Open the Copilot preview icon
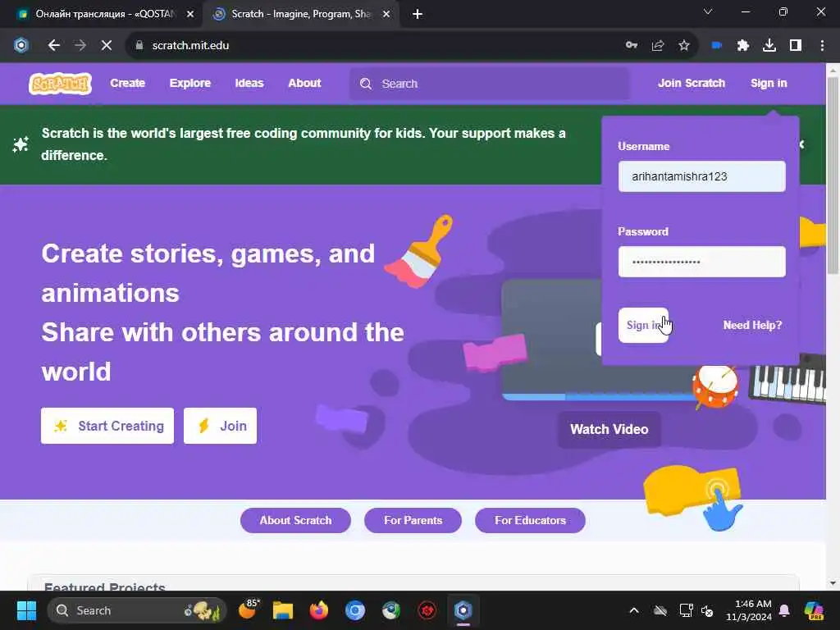 814,610
